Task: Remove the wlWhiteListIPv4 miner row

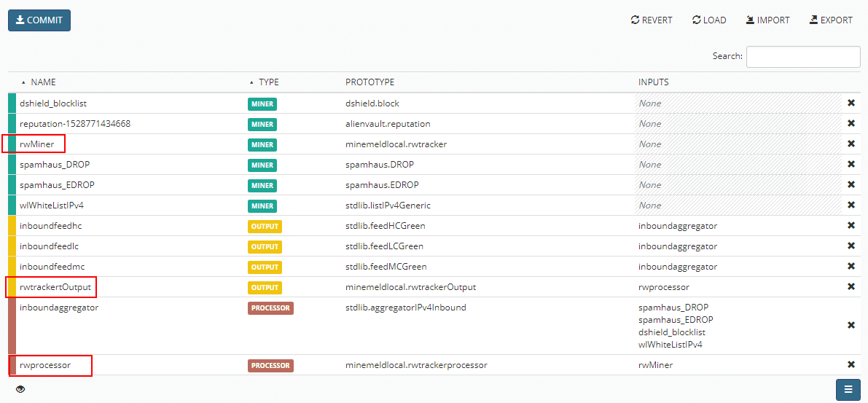Action: coord(851,206)
